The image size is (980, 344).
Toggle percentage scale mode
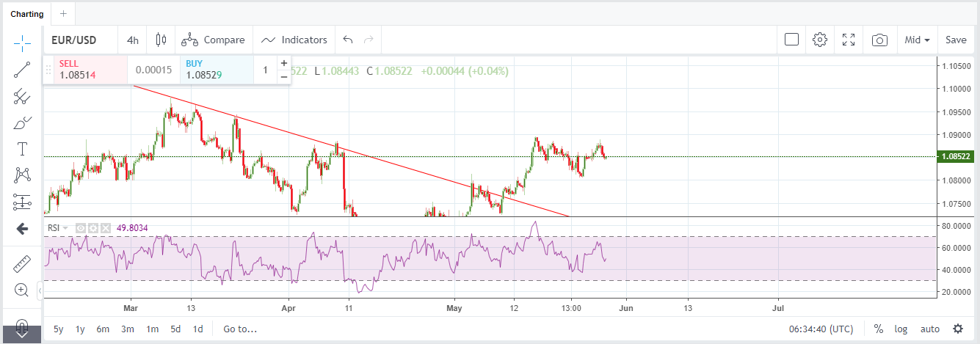(x=878, y=329)
